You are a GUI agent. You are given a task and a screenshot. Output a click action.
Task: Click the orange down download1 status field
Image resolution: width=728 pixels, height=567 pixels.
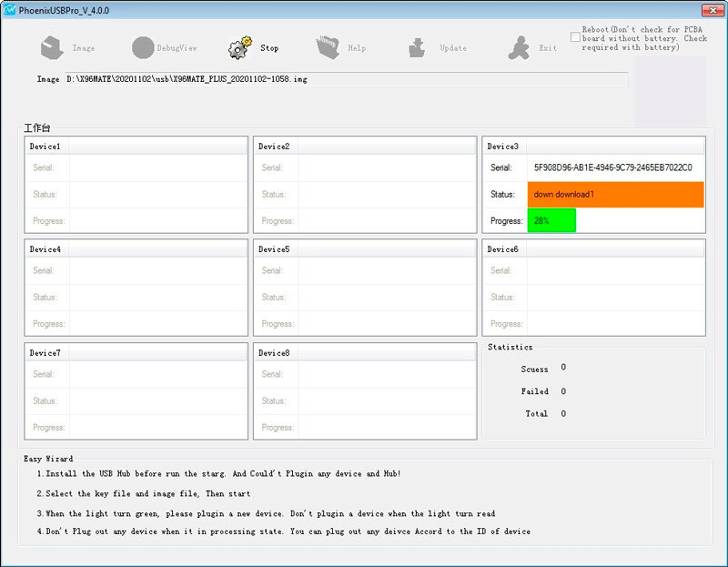(615, 195)
